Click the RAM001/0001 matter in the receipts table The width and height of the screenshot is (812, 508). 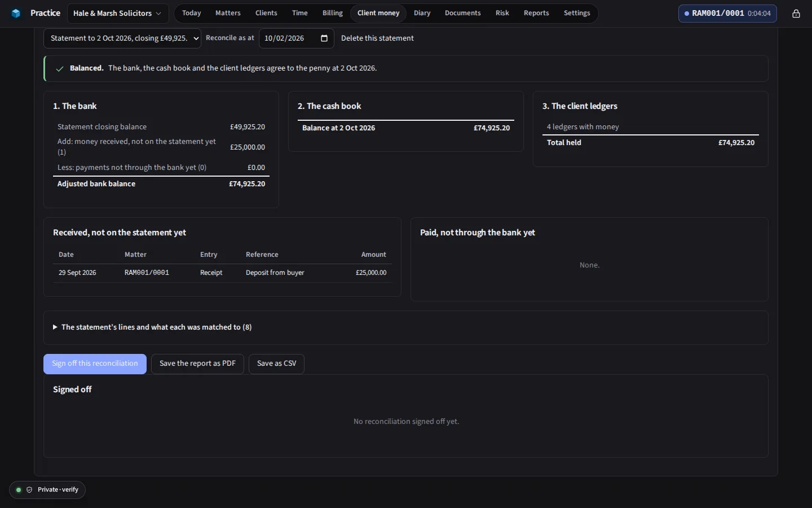click(x=147, y=273)
